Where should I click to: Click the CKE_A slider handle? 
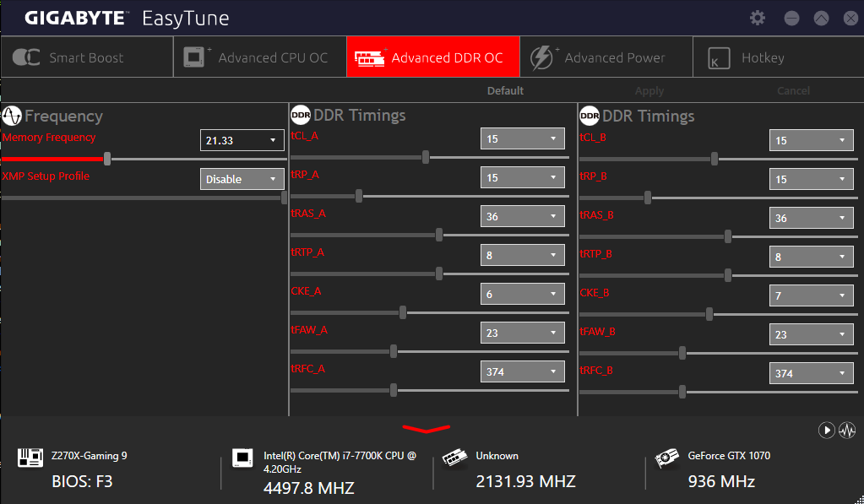pos(403,313)
